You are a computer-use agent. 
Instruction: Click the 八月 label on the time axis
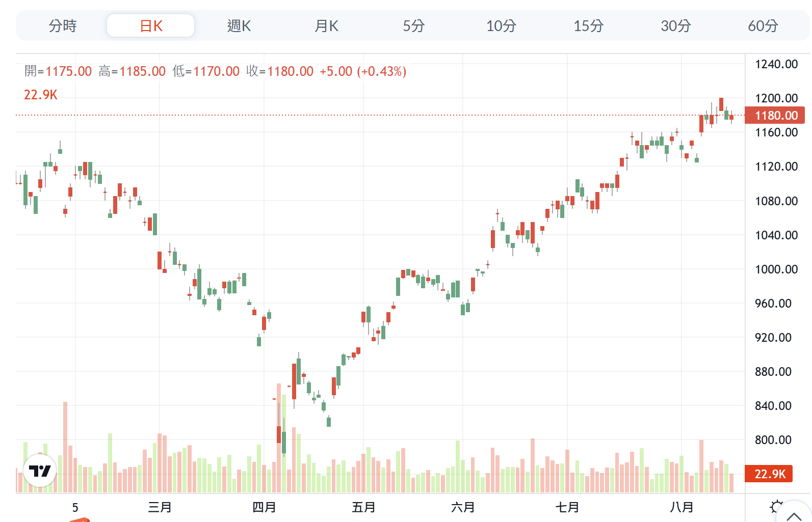tap(682, 507)
